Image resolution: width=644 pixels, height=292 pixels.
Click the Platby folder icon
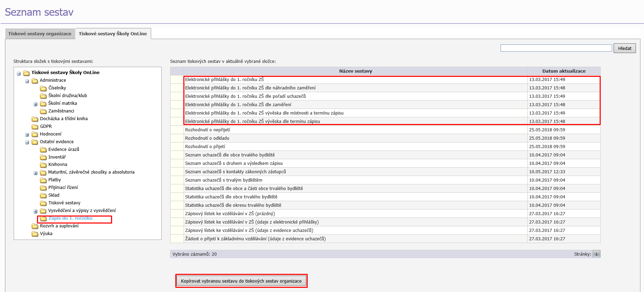(x=43, y=180)
